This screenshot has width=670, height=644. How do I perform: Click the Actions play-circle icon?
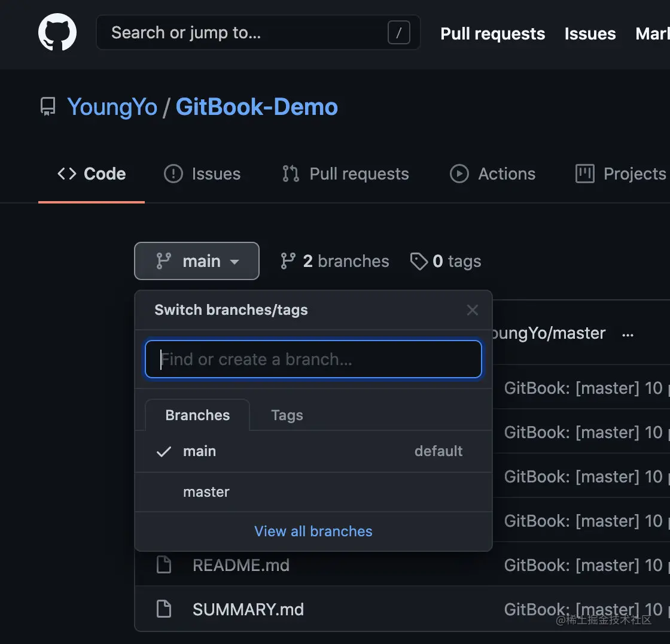459,174
